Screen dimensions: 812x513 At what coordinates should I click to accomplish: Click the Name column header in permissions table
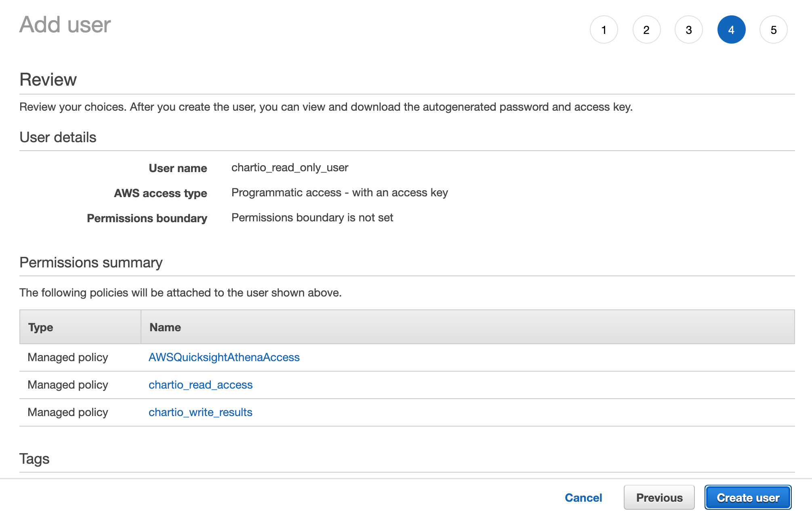166,327
